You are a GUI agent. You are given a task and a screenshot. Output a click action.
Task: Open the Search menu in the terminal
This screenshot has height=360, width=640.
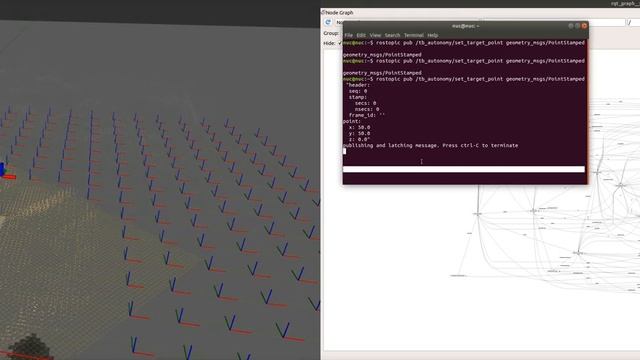[x=392, y=35]
